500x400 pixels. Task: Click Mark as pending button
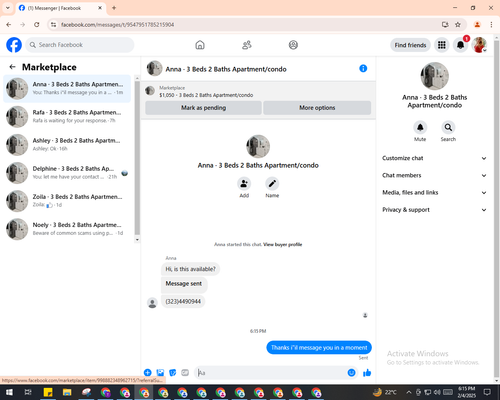[x=203, y=108]
